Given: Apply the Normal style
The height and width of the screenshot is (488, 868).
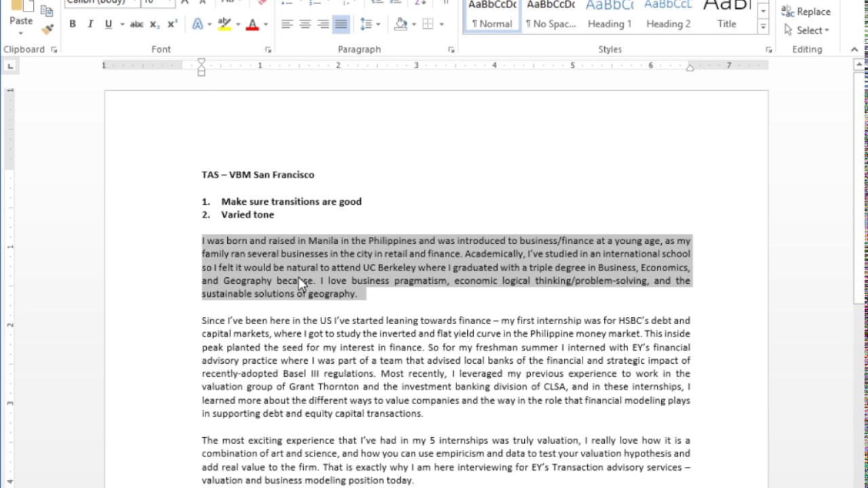Looking at the screenshot, I should [492, 16].
